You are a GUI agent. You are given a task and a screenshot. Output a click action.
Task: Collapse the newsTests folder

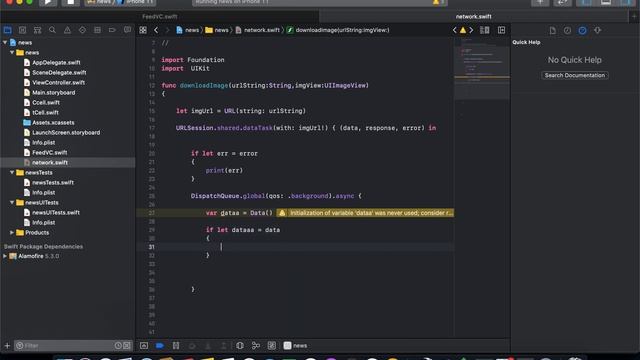[x=12, y=172]
